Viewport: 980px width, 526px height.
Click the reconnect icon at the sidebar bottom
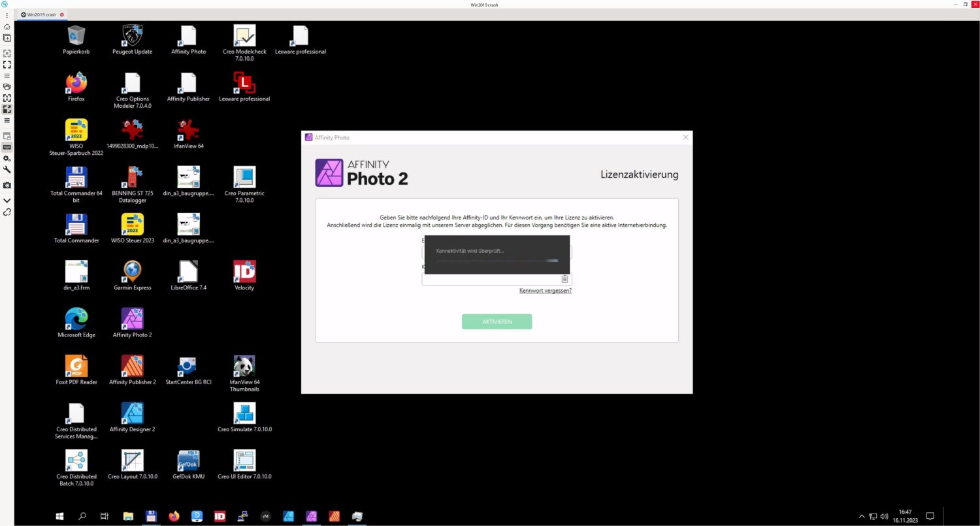(x=7, y=212)
